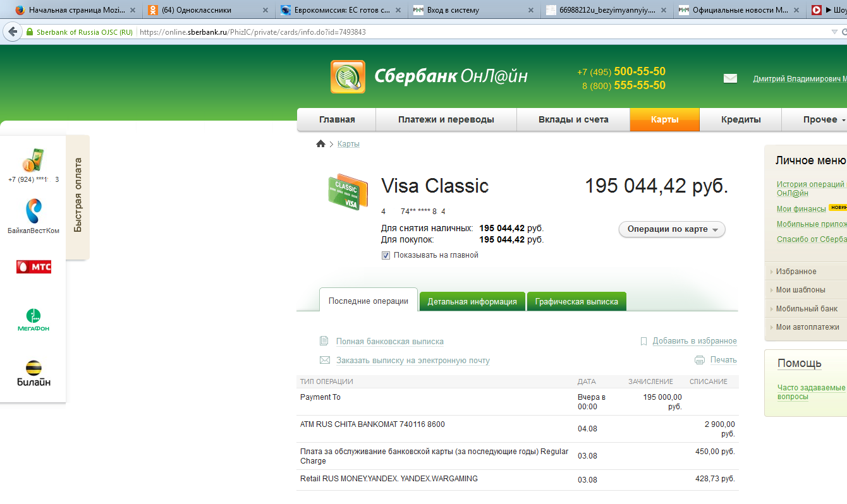Viewport: 847px width, 504px height.
Task: Click the Печать link
Action: [x=724, y=360]
